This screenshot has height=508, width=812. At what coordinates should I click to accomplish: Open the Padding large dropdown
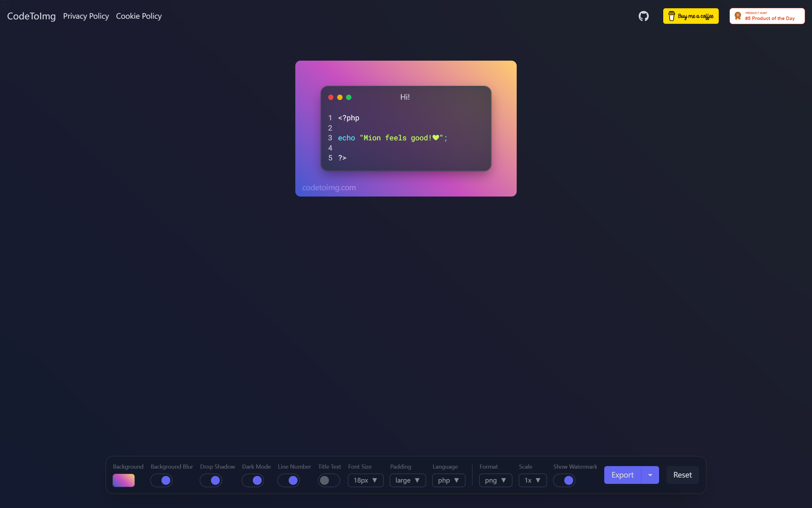point(408,480)
